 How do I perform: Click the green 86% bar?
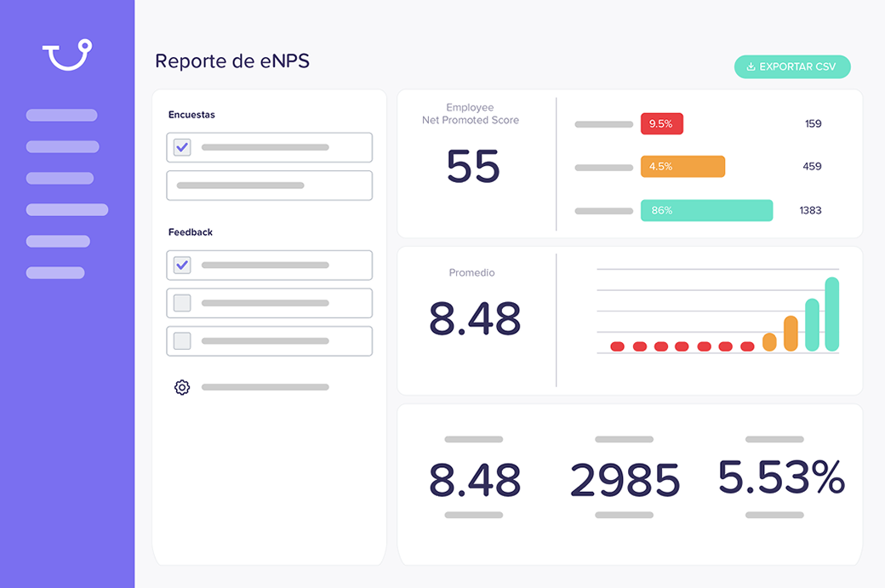(706, 210)
